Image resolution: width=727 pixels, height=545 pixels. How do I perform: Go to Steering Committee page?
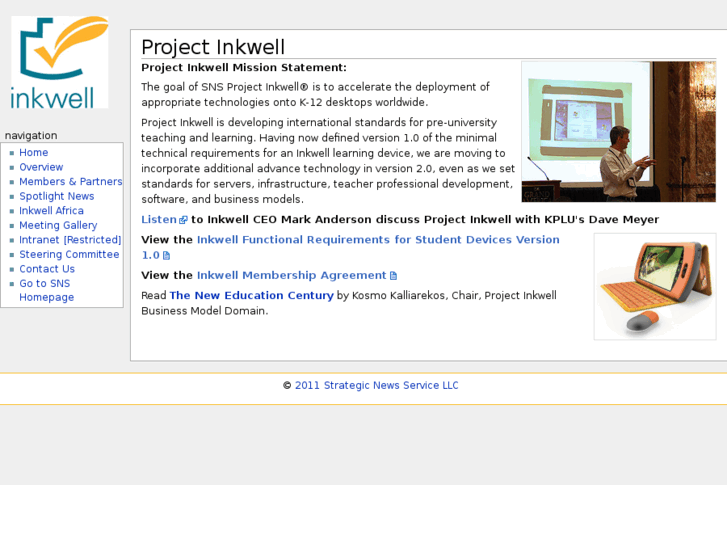[69, 254]
